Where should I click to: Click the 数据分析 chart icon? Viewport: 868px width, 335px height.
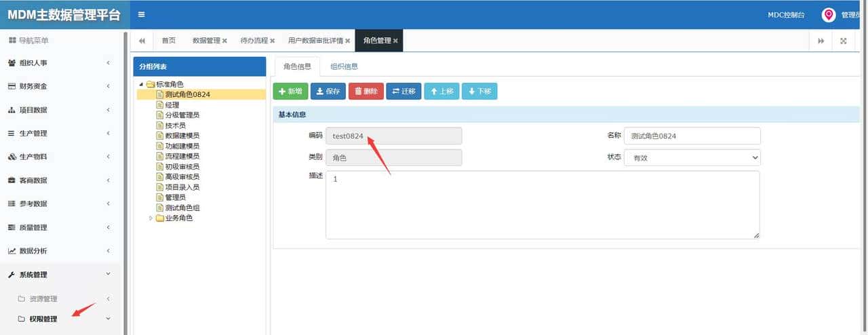[12, 251]
